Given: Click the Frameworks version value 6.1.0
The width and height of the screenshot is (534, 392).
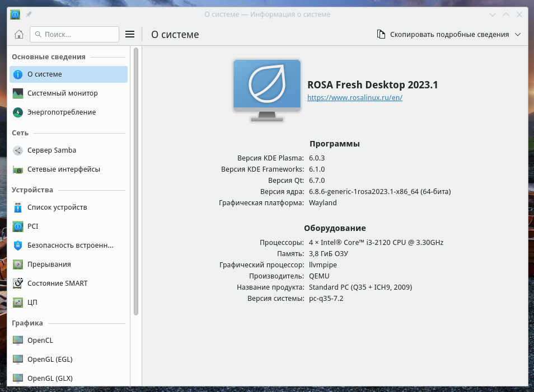Looking at the screenshot, I should [317, 169].
